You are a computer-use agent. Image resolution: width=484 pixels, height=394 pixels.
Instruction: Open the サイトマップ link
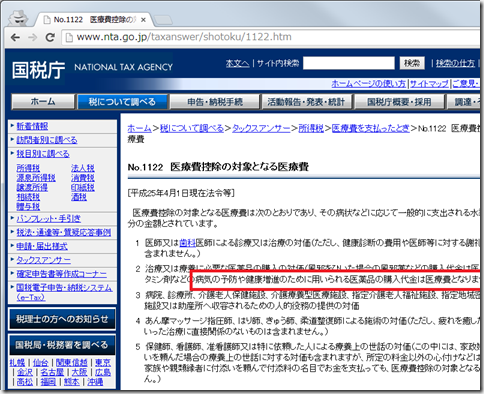click(429, 84)
